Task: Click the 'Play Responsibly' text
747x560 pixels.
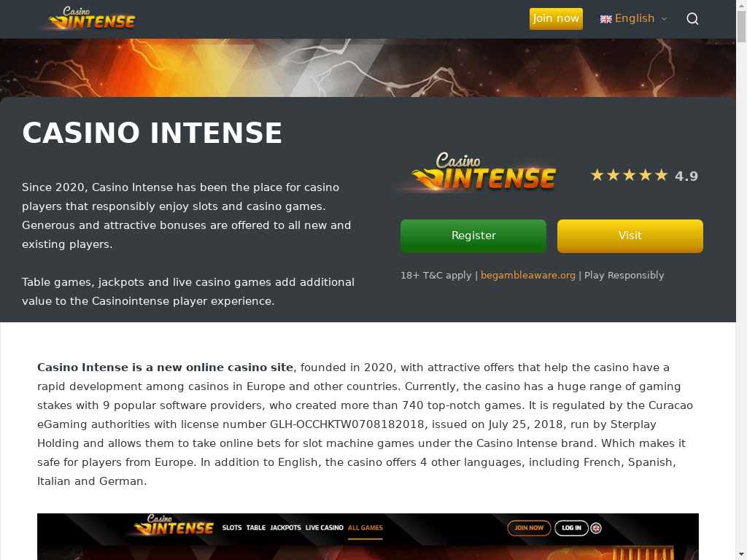Action: coord(624,275)
